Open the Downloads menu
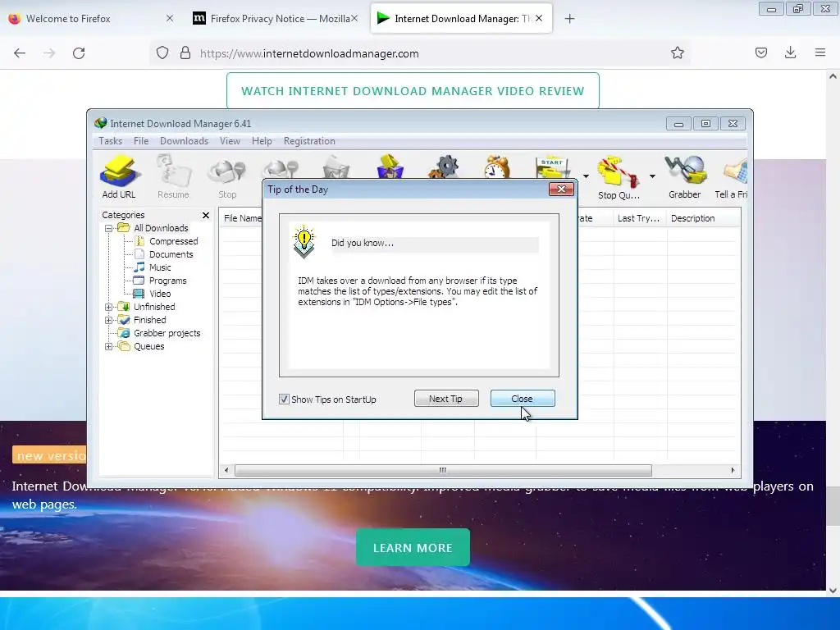 184,141
